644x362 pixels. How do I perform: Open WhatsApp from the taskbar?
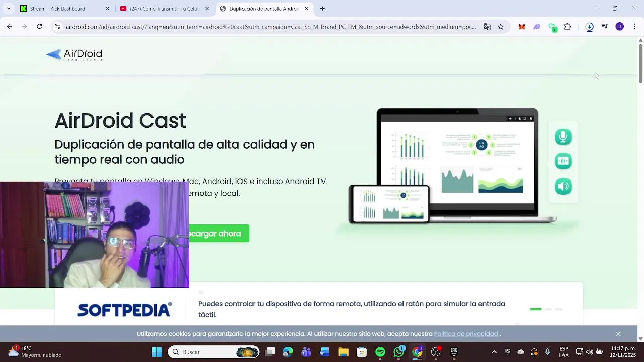[x=399, y=352]
